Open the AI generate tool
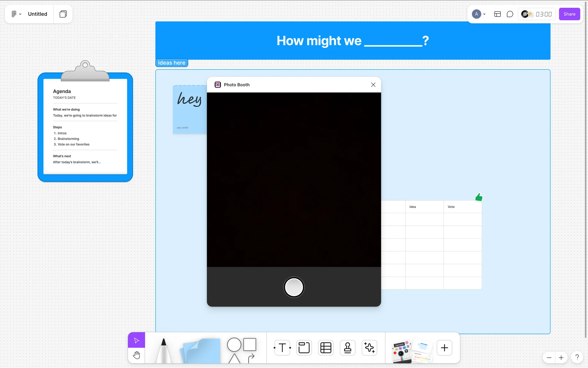The width and height of the screenshot is (588, 368). 369,348
